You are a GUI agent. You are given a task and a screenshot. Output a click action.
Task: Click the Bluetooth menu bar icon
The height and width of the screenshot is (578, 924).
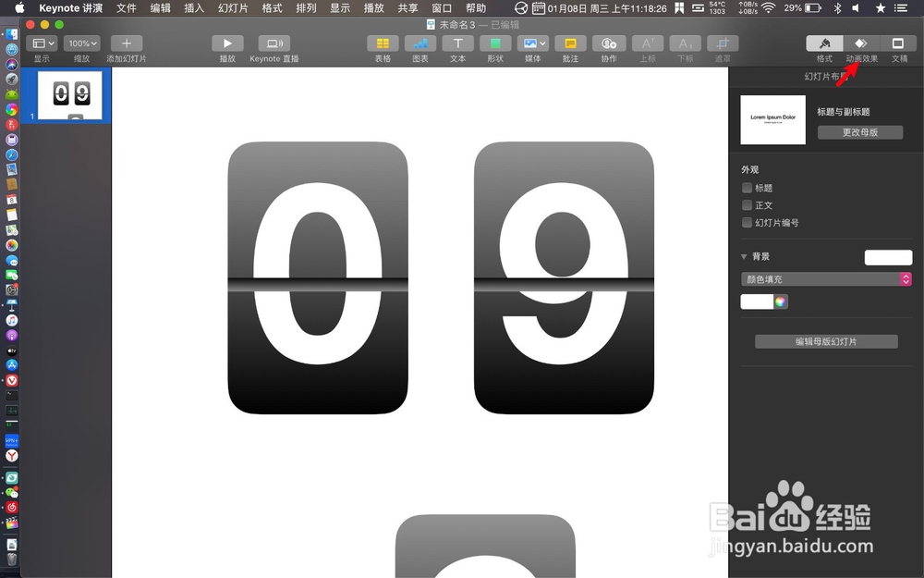pyautogui.click(x=837, y=7)
